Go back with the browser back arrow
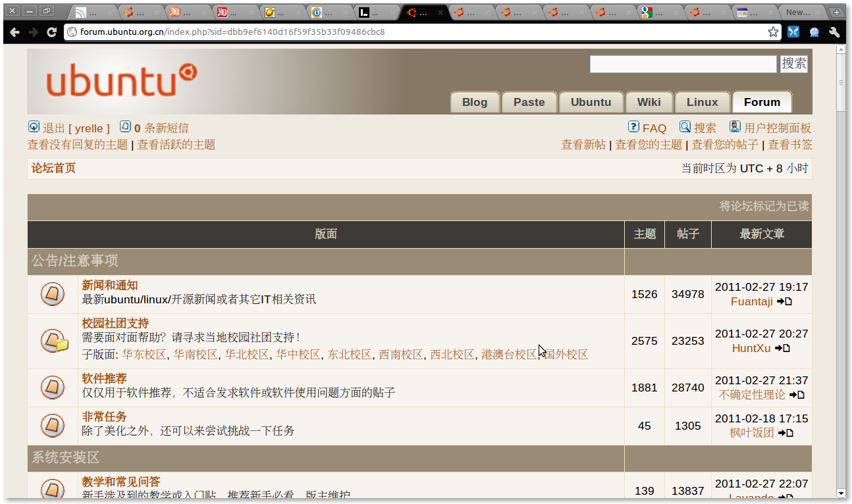Screen dimensions: 852x504 click(14, 32)
